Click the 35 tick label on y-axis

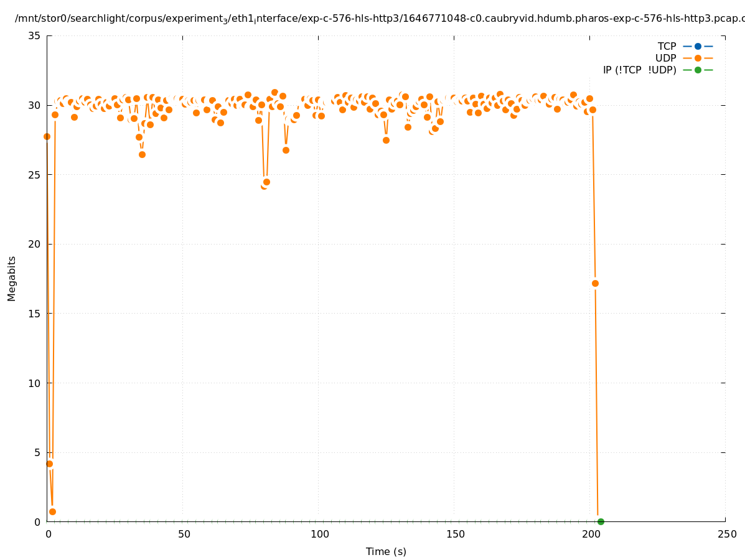34,36
